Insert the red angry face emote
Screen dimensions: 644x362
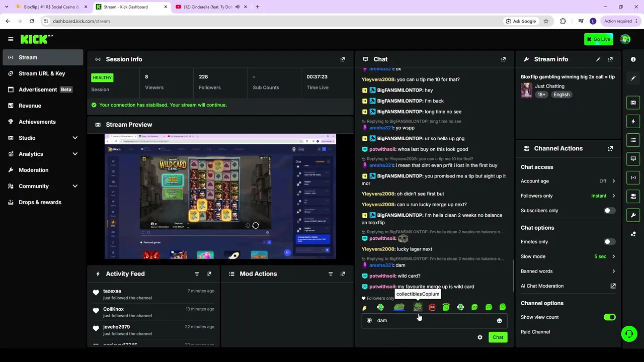(432, 307)
